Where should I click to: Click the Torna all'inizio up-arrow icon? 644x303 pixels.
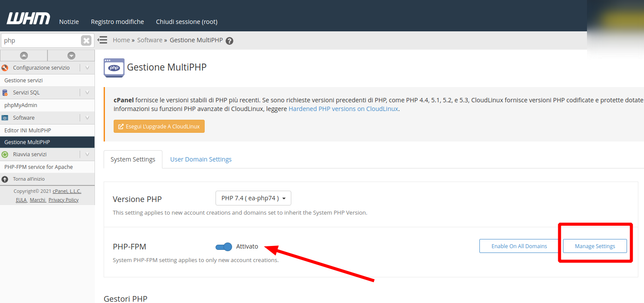[5, 179]
